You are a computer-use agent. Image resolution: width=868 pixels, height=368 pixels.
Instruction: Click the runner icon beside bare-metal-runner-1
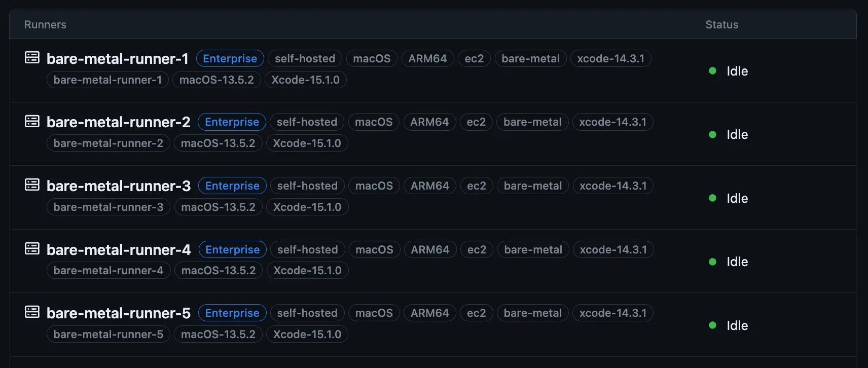point(31,57)
